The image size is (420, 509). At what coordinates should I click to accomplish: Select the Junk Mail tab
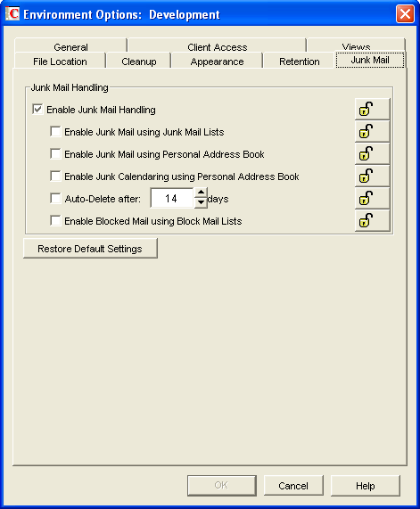coord(370,60)
